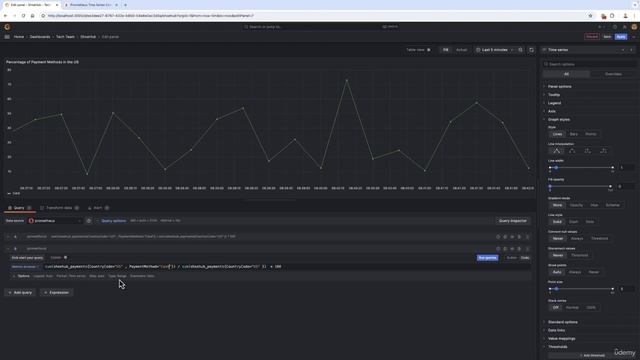Duplicate query B using its copy icon
The height and width of the screenshot is (360, 640).
[505, 249]
